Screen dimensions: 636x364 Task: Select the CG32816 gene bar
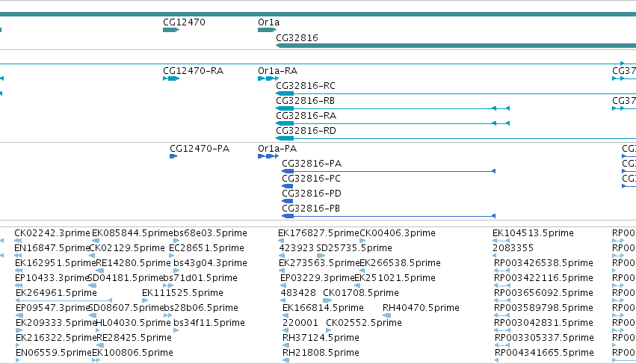tap(456, 46)
